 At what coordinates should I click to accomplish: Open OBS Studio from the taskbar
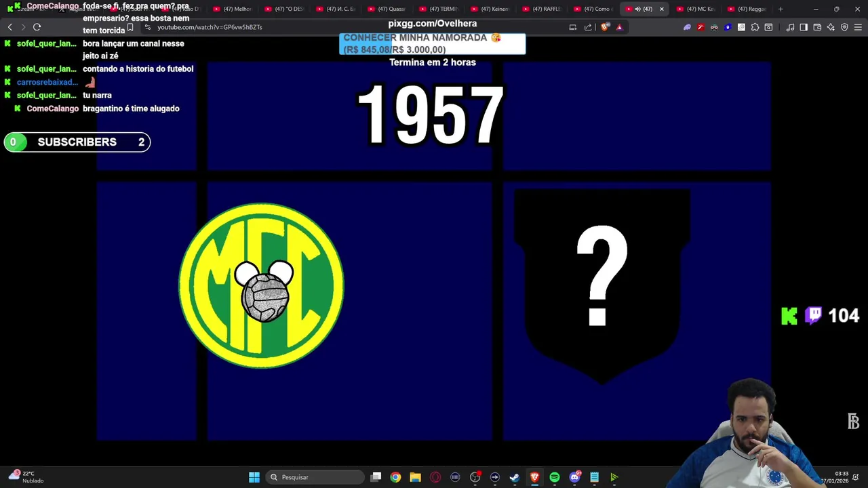475,477
